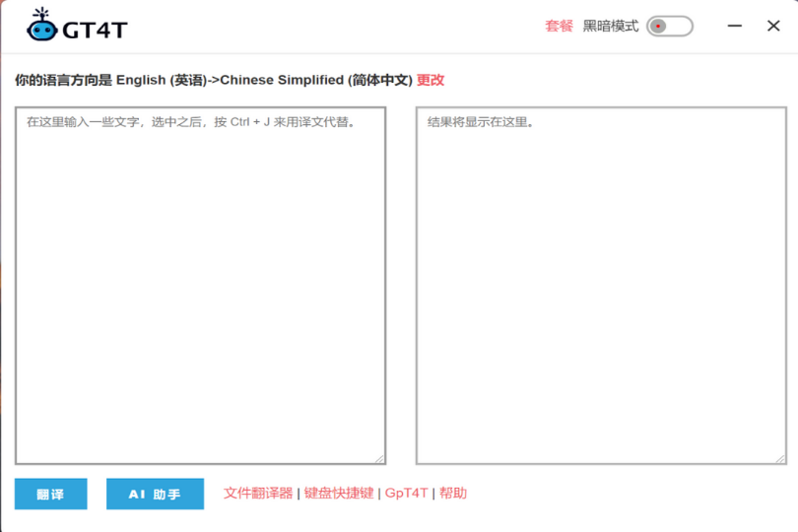
Task: Open the GpT4T link
Action: click(x=406, y=493)
